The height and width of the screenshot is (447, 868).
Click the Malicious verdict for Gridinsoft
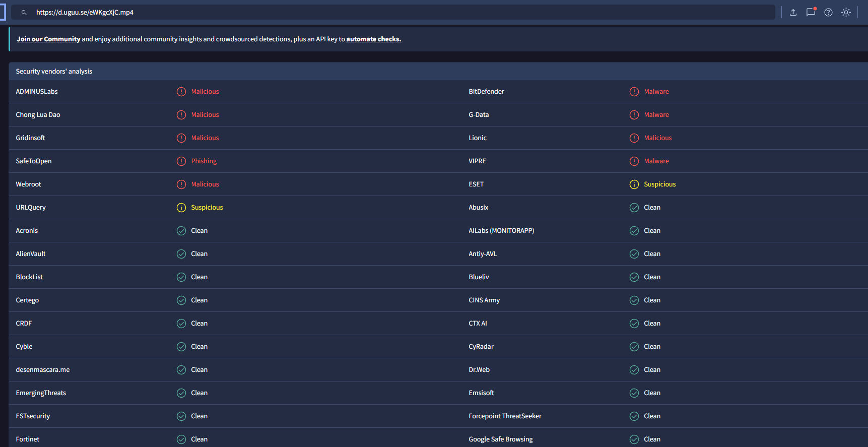tap(205, 138)
